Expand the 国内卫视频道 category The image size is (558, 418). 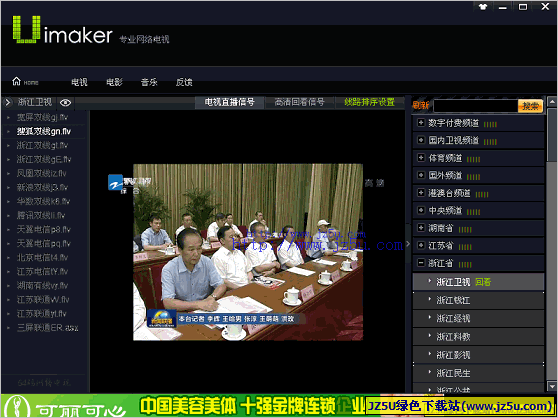(x=421, y=140)
